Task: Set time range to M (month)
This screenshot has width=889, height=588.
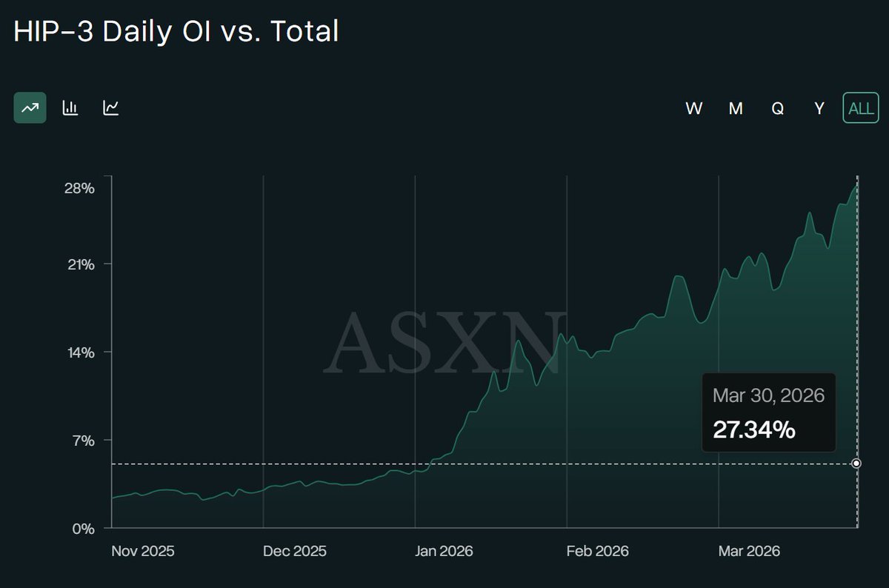Action: pos(736,108)
